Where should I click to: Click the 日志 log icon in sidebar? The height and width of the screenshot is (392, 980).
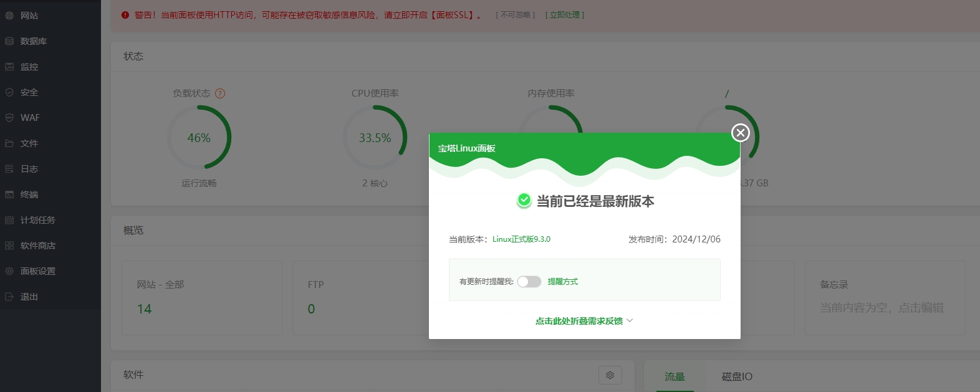click(9, 169)
